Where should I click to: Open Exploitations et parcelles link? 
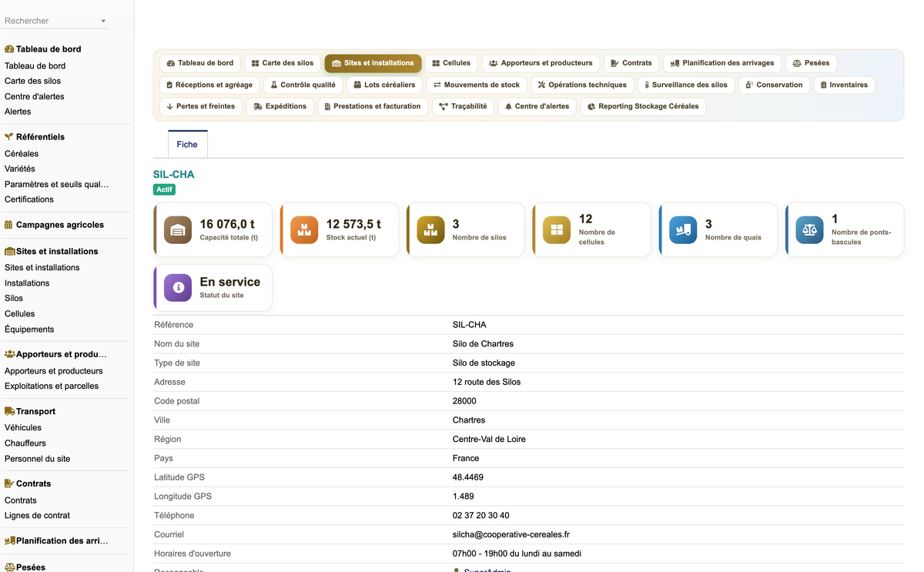coord(52,386)
